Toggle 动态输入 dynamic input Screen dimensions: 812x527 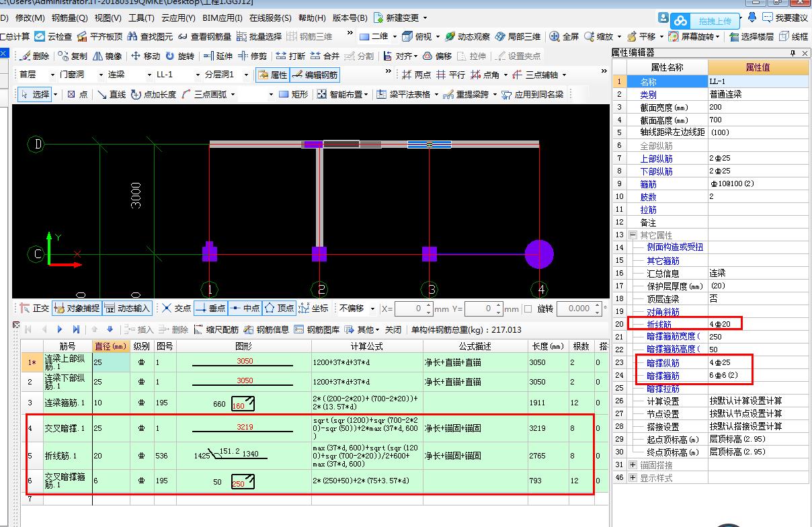(x=127, y=308)
